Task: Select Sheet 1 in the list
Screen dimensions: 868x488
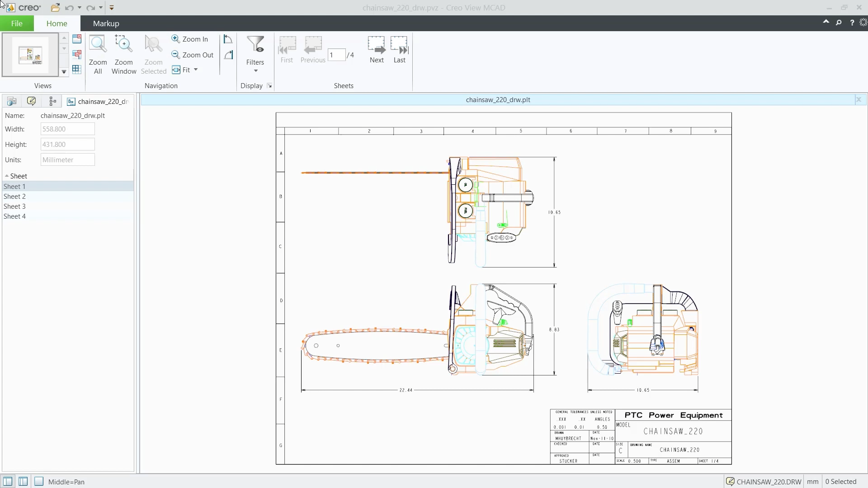Action: (x=68, y=187)
